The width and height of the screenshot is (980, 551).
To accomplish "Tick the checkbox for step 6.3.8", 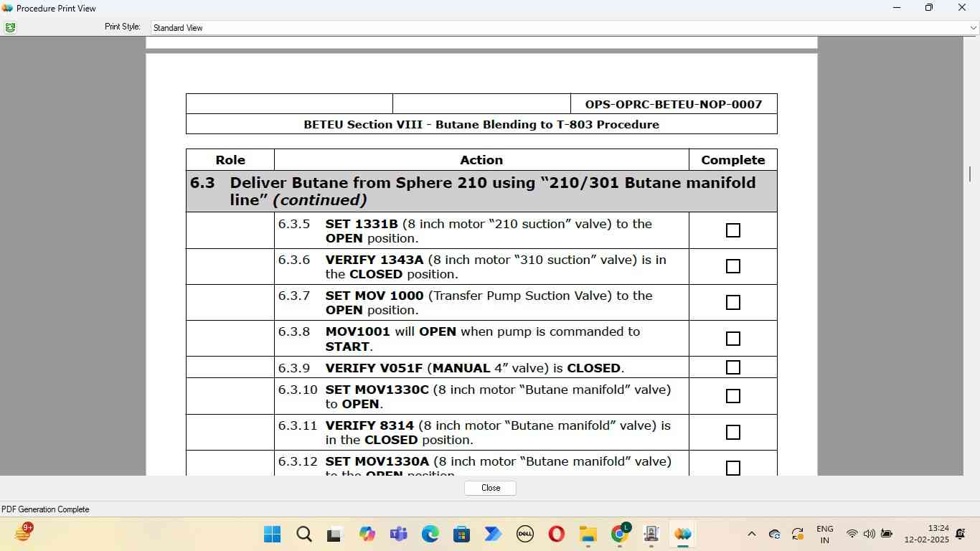I will tap(732, 338).
